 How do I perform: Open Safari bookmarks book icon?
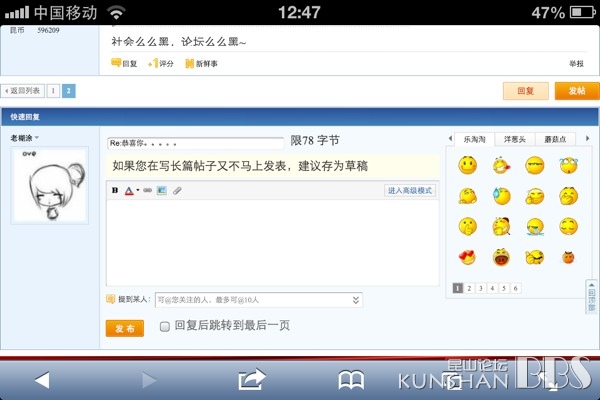pos(351,380)
